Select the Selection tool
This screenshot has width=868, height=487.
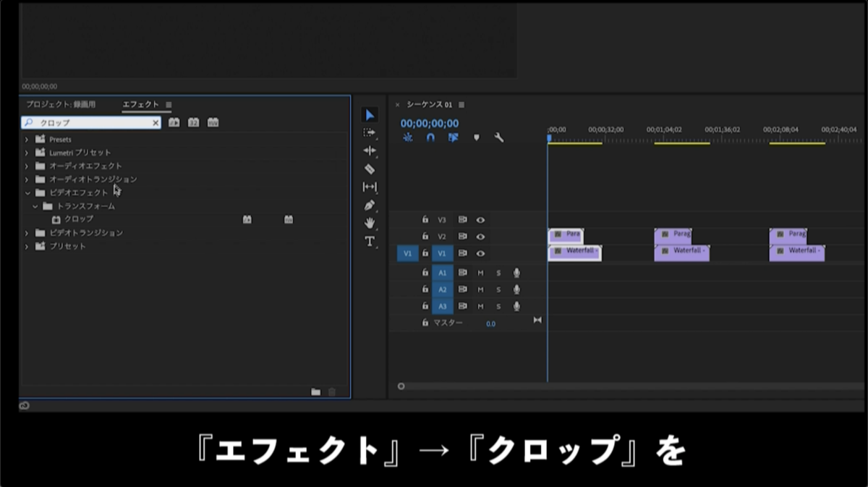tap(370, 114)
